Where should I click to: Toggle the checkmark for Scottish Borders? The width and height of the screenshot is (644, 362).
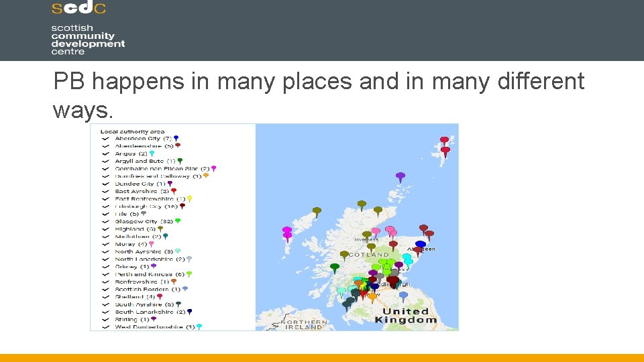pyautogui.click(x=105, y=290)
